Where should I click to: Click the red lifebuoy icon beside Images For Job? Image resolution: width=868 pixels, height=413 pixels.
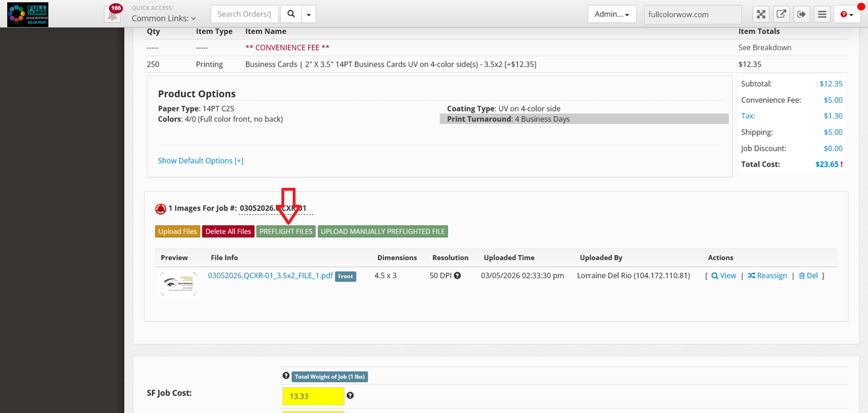160,209
